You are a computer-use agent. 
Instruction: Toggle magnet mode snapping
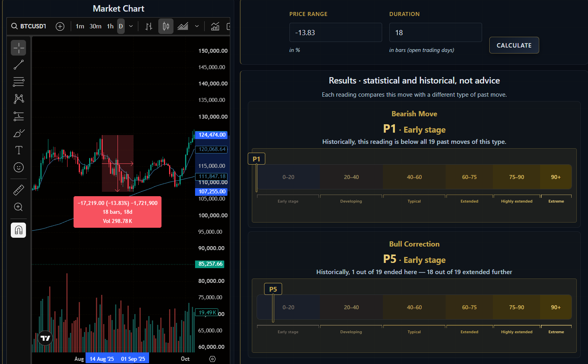18,230
